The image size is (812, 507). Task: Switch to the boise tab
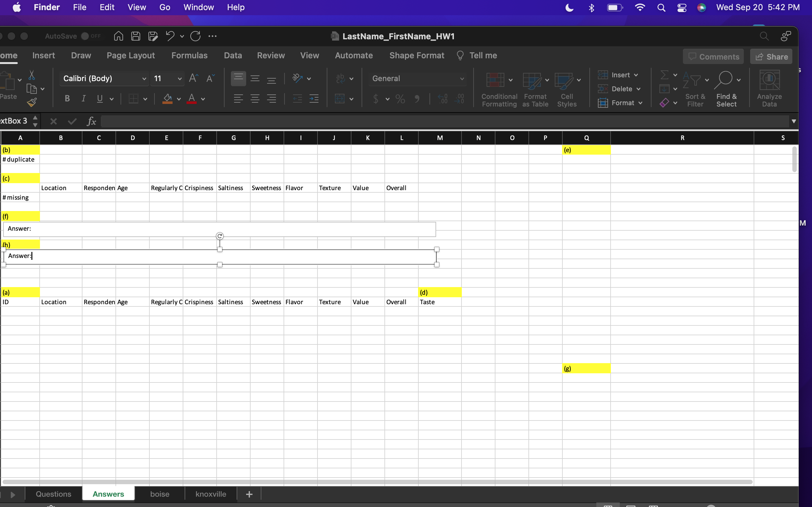(x=159, y=494)
